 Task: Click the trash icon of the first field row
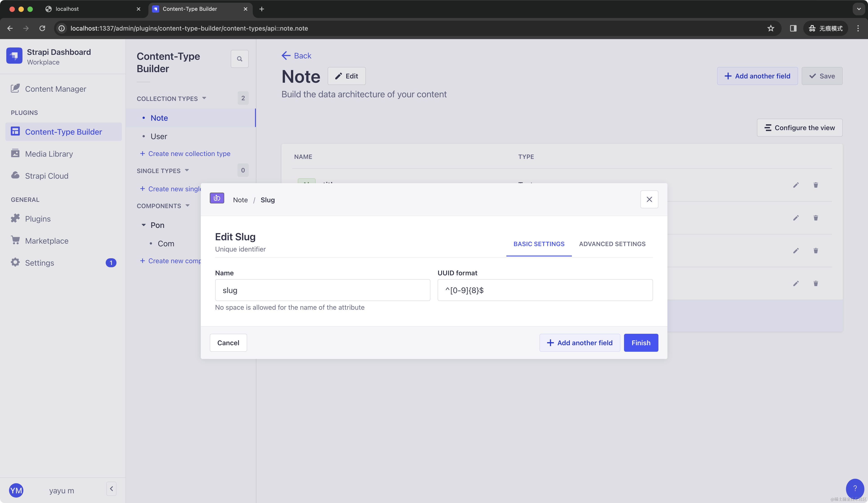pos(815,185)
